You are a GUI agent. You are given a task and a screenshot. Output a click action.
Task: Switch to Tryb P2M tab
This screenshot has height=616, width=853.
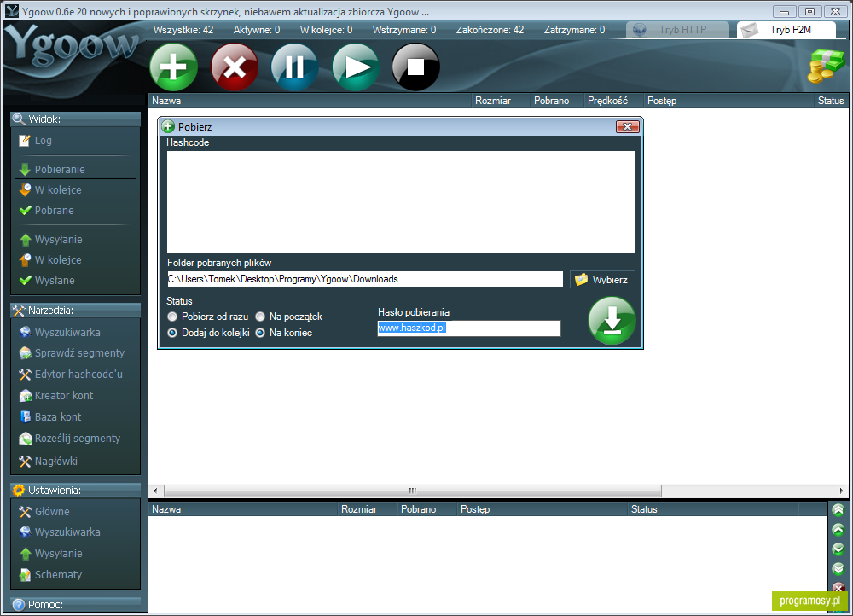[786, 30]
